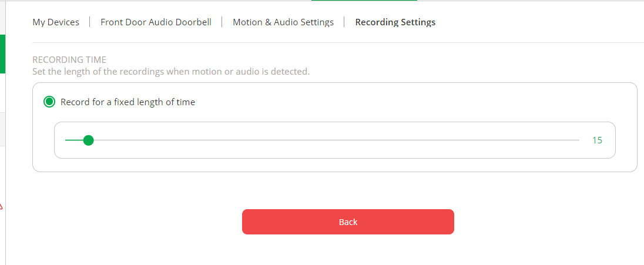This screenshot has width=644, height=265.
Task: Click the green recording time slider handle
Action: tap(88, 140)
